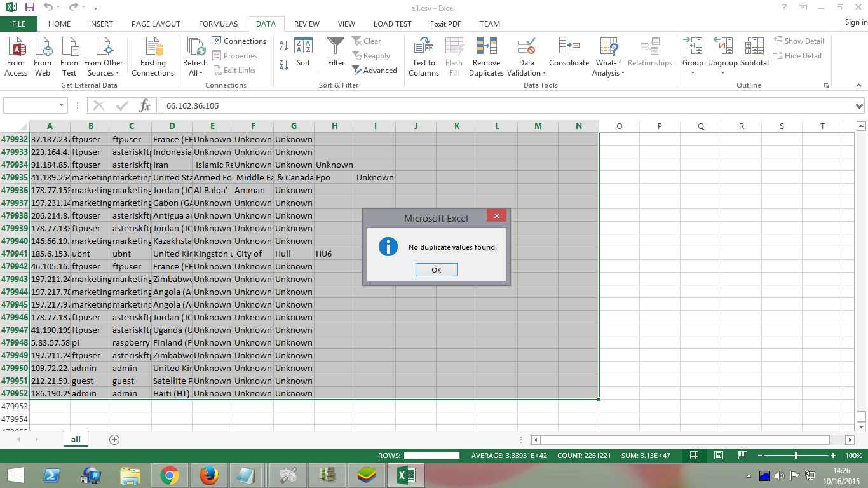Viewport: 868px width, 488px height.
Task: Open the Text to Columns tool
Action: pos(424,48)
